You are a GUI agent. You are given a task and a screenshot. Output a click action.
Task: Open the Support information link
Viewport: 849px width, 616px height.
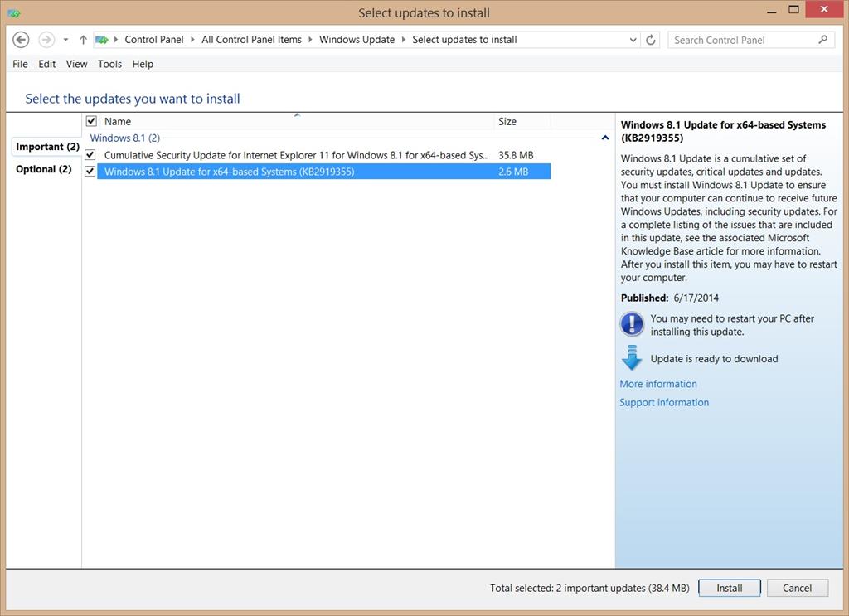tap(664, 402)
